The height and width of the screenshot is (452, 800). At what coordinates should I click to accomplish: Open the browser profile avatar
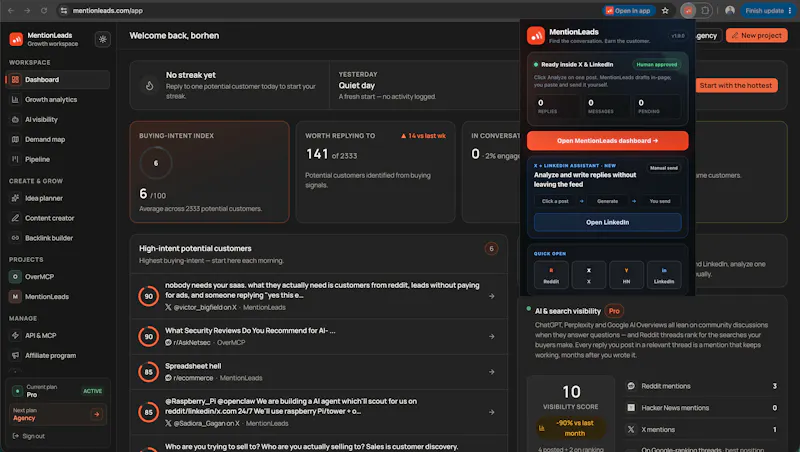coord(730,11)
